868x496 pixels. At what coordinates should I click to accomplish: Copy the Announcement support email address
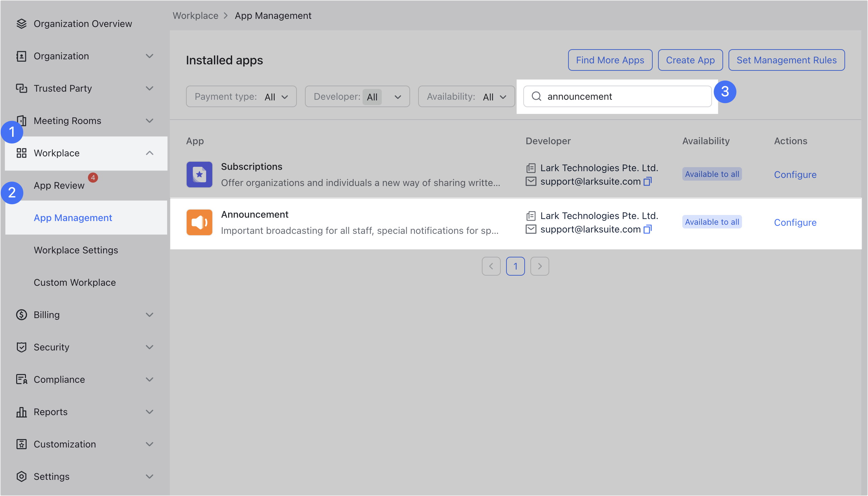[647, 229]
